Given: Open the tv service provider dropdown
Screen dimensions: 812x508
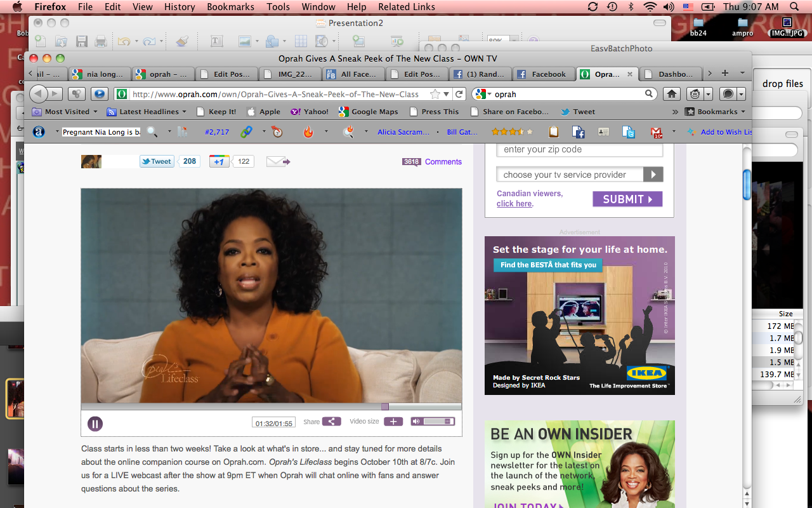Looking at the screenshot, I should click(653, 175).
